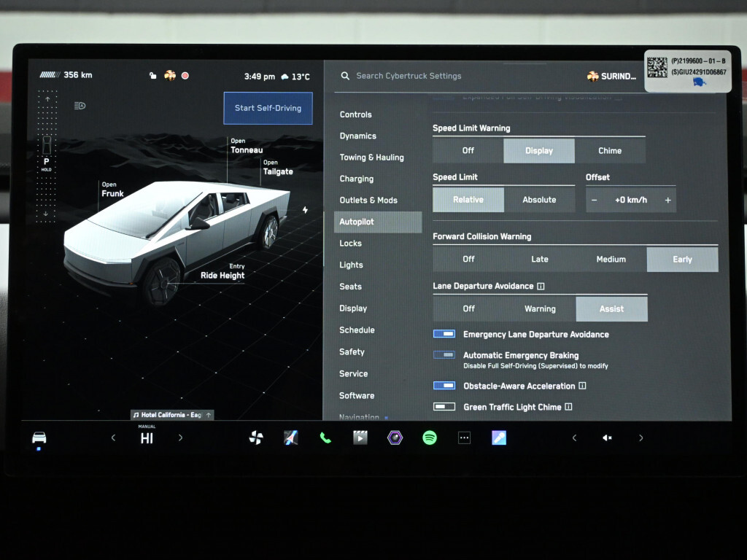747x560 pixels.
Task: Tap the auto headlights indicator icon
Action: [80, 106]
